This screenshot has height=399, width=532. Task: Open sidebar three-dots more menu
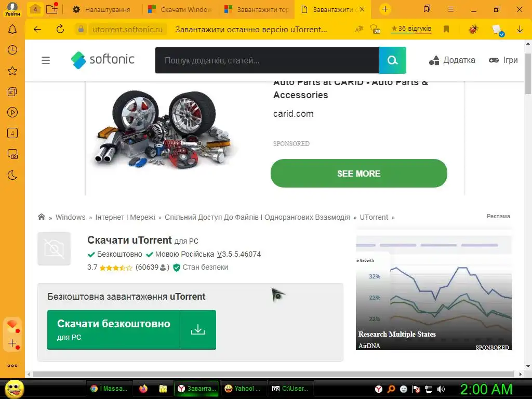pyautogui.click(x=12, y=366)
